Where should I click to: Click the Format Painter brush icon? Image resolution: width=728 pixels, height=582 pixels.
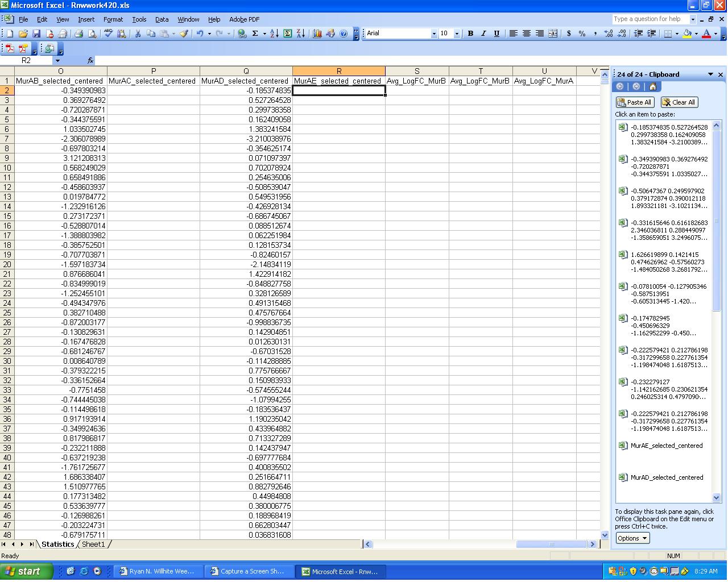point(184,34)
